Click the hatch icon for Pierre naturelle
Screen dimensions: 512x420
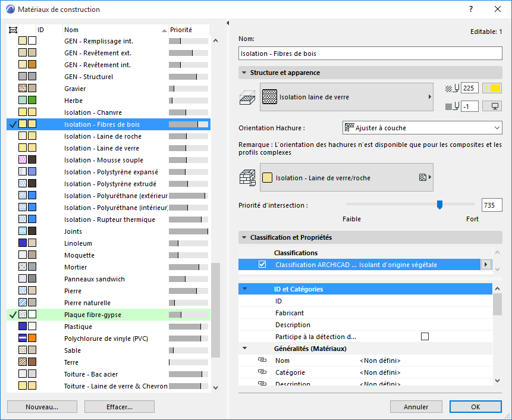(23, 302)
